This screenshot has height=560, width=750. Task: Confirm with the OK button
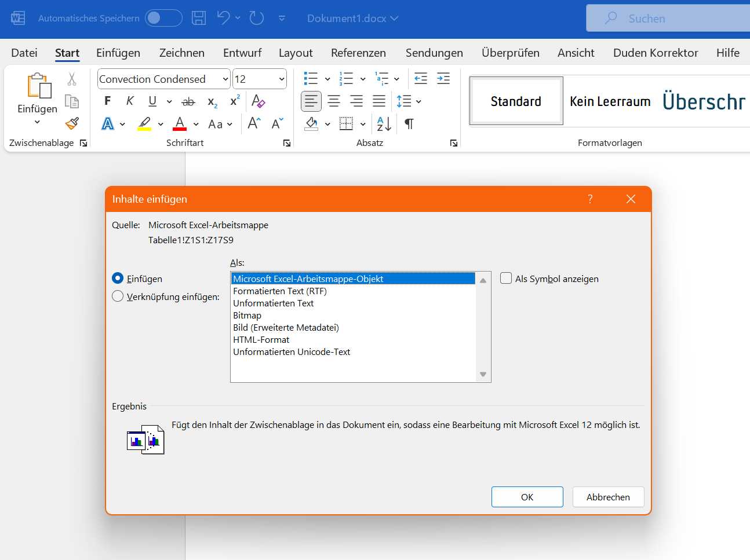527,496
